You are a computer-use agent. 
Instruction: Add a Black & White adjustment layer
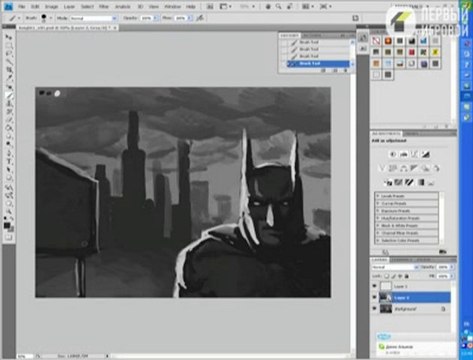click(414, 168)
